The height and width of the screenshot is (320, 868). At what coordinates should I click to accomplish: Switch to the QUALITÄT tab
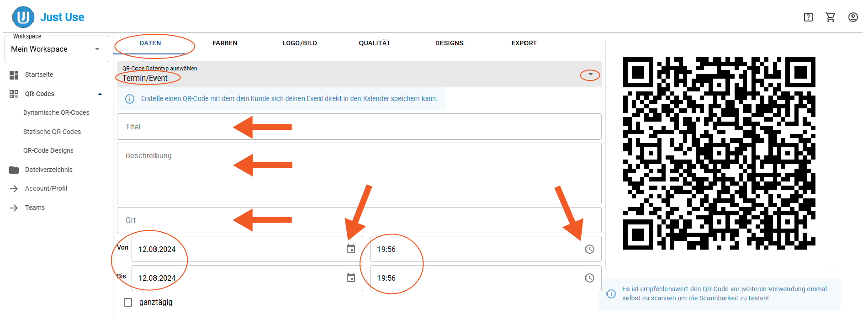[375, 43]
